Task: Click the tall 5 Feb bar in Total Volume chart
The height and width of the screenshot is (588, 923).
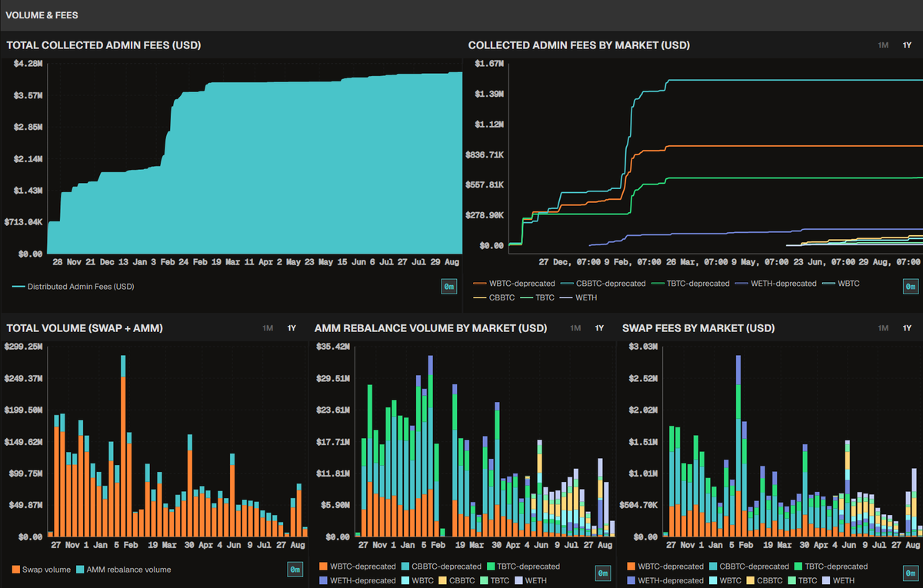Action: click(x=123, y=446)
